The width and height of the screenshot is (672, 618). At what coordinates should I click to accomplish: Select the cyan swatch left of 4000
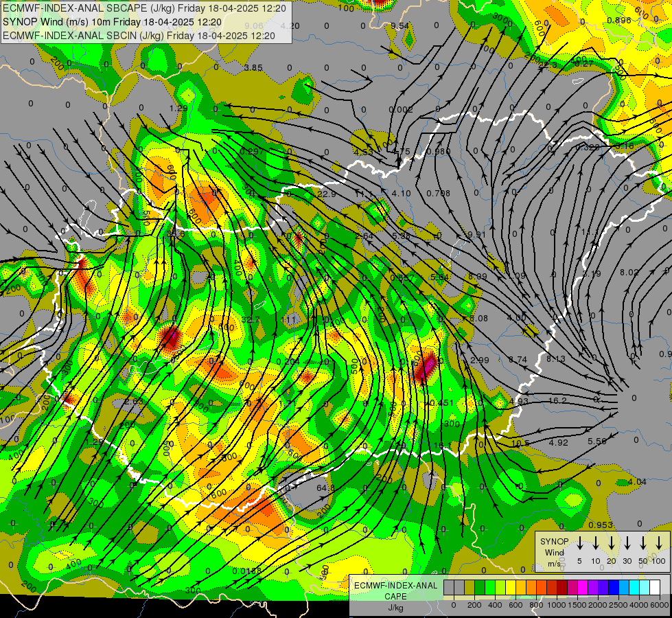point(634,588)
